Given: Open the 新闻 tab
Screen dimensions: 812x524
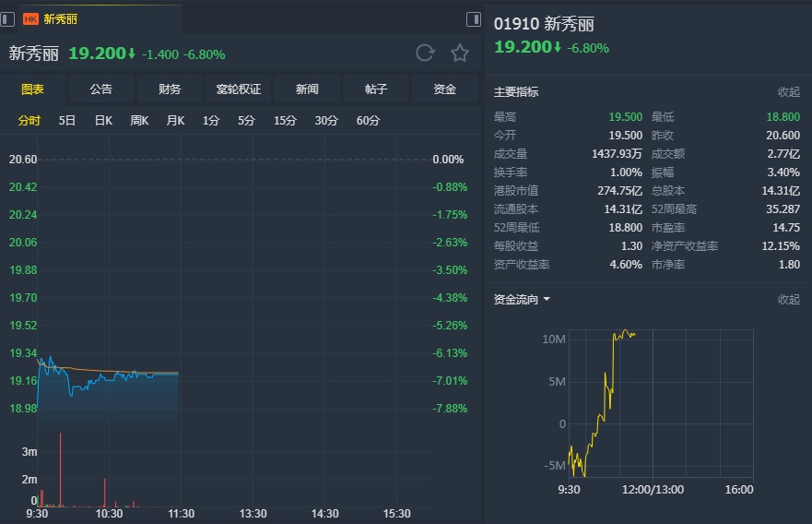Looking at the screenshot, I should click(x=307, y=89).
